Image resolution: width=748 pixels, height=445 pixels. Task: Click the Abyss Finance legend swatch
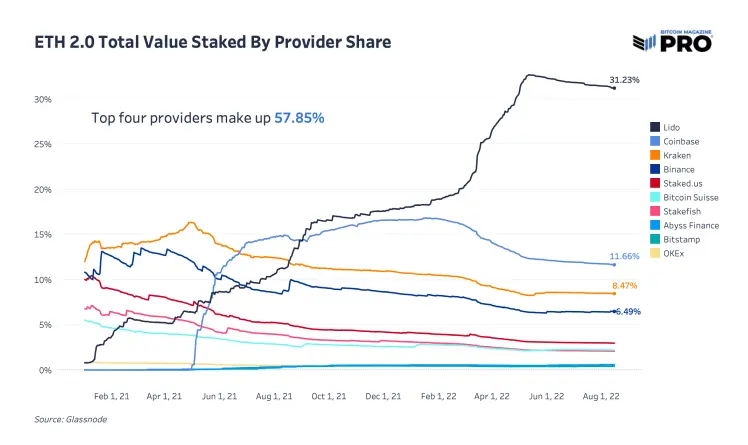655,225
